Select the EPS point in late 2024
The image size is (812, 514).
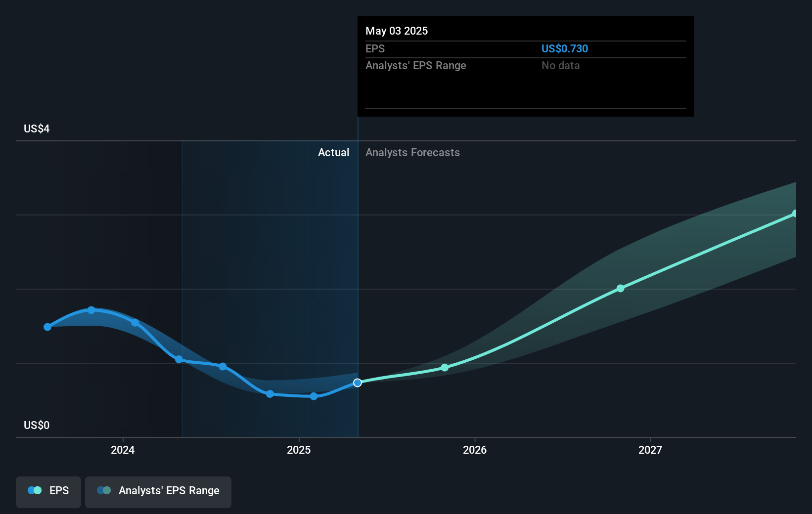(270, 394)
